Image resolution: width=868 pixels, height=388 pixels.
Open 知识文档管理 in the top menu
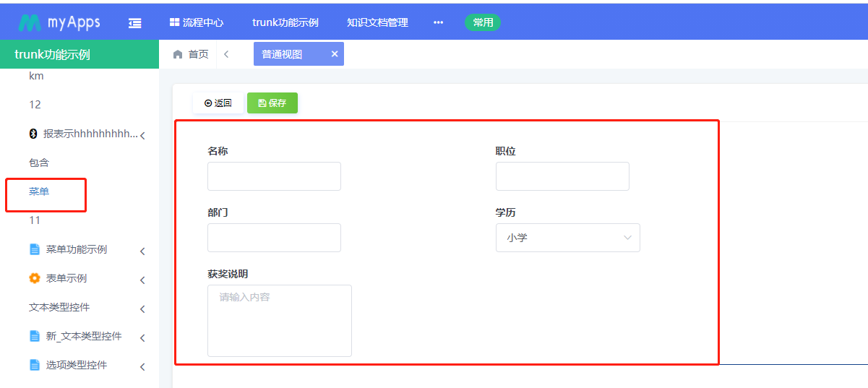(377, 22)
